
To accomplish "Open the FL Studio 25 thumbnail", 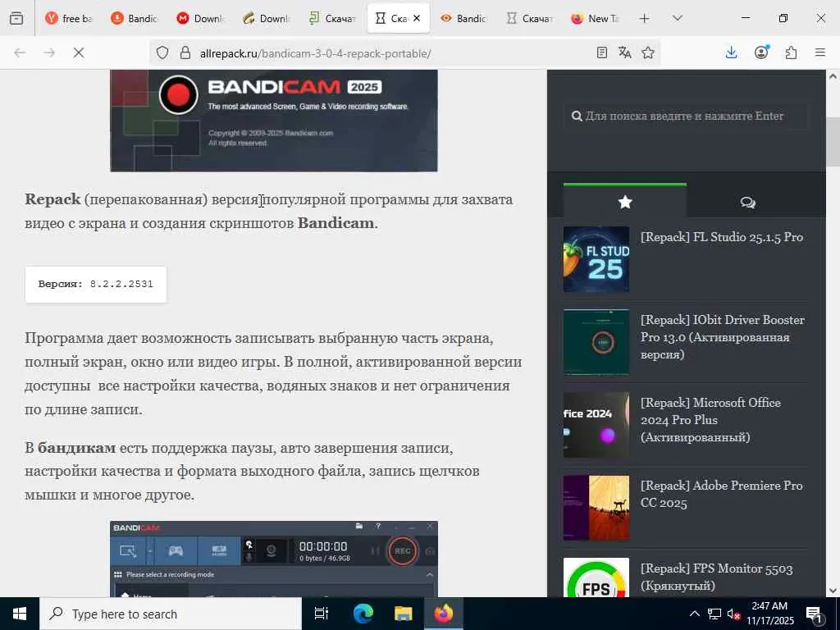I will tap(596, 259).
